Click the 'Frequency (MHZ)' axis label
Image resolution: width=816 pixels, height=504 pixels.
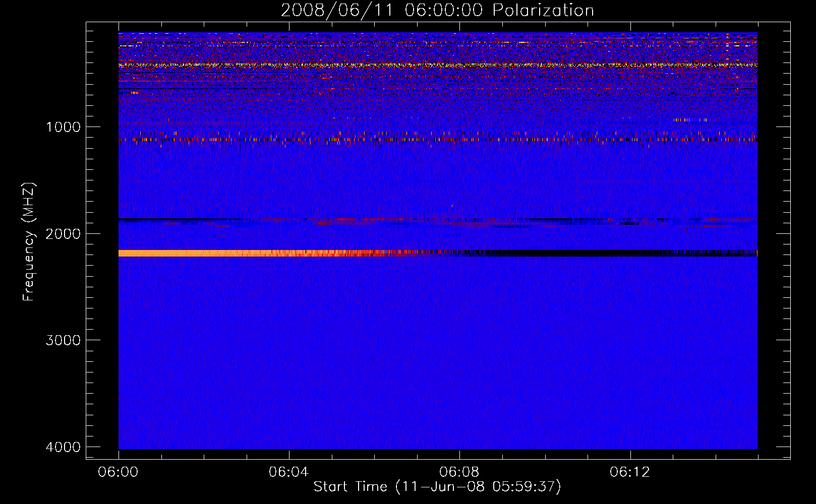[x=29, y=242]
